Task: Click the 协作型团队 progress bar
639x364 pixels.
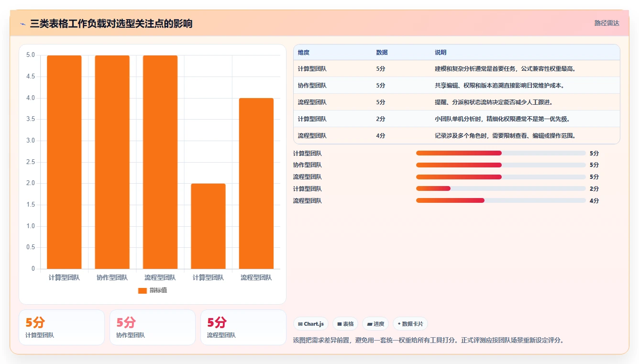Action: pos(501,165)
